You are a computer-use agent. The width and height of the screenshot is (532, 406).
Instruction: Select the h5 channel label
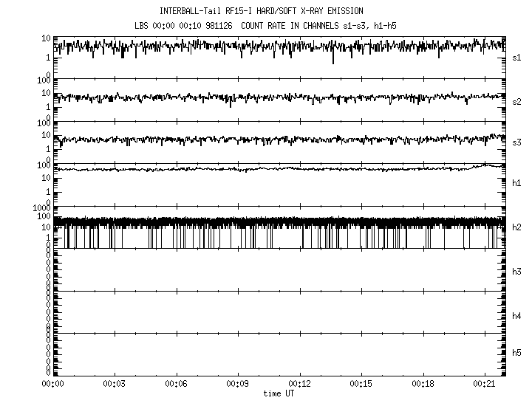coord(517,354)
